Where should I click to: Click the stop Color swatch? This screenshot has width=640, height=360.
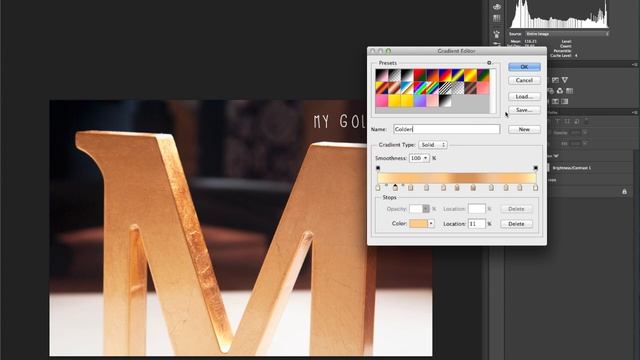418,224
